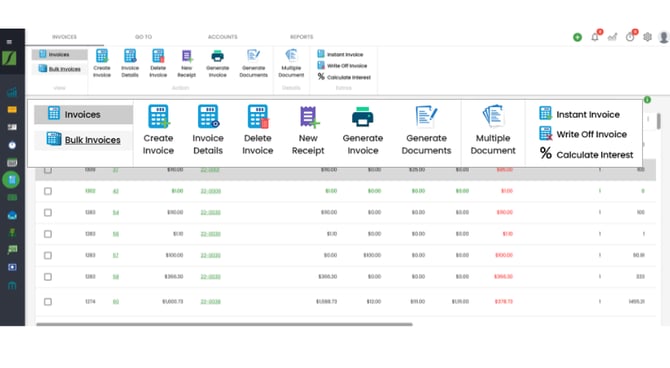Click the 22- reference link in row 60
The width and height of the screenshot is (670, 368).
[x=211, y=302]
